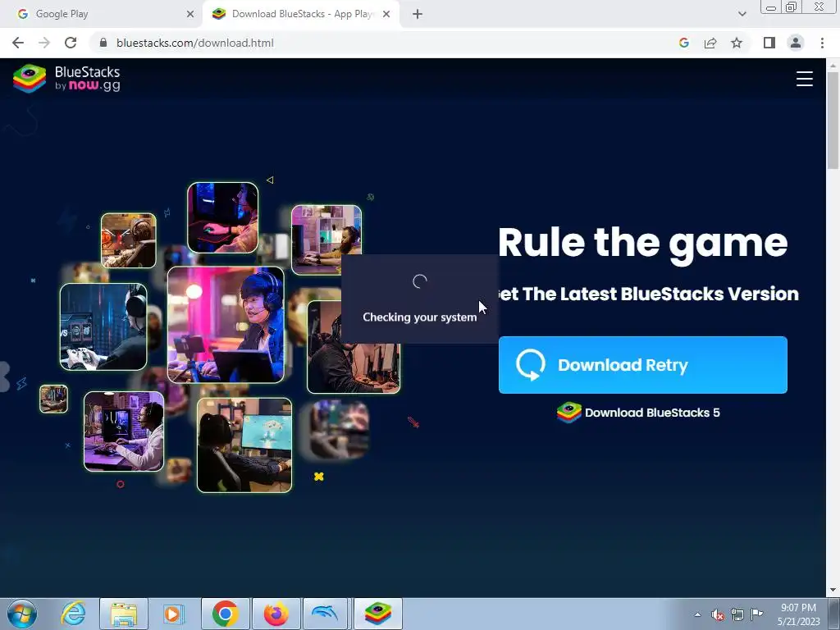Screen dimensions: 840x630
Task: Open the dolphin app in the taskbar
Action: click(x=326, y=614)
